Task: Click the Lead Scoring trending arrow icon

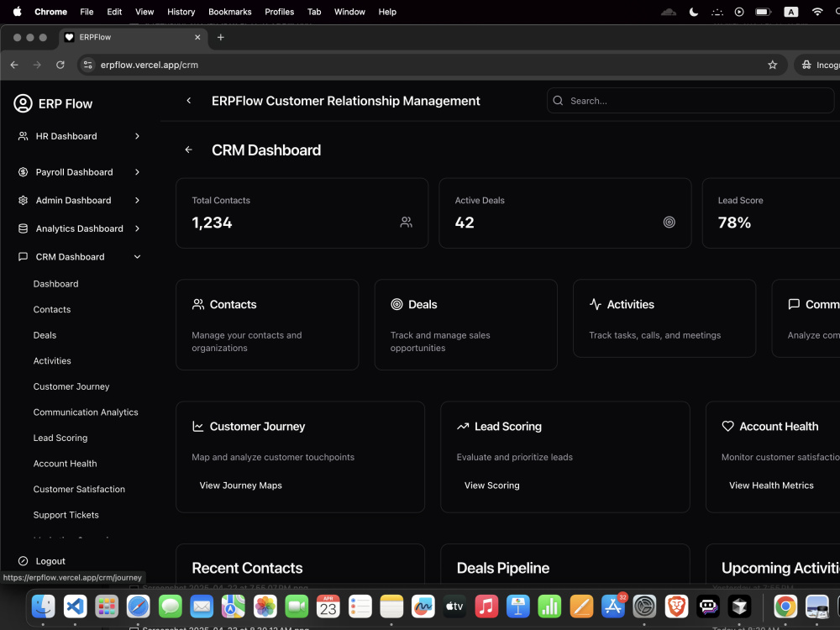Action: coord(463,427)
